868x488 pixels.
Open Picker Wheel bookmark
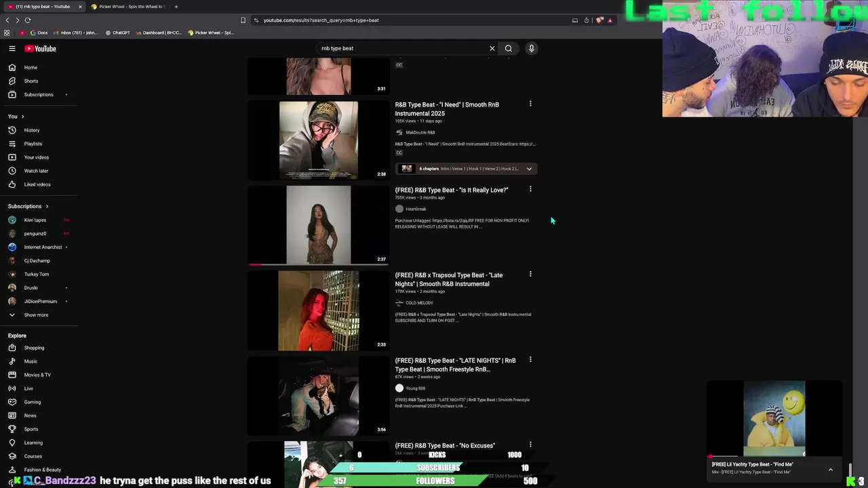211,33
